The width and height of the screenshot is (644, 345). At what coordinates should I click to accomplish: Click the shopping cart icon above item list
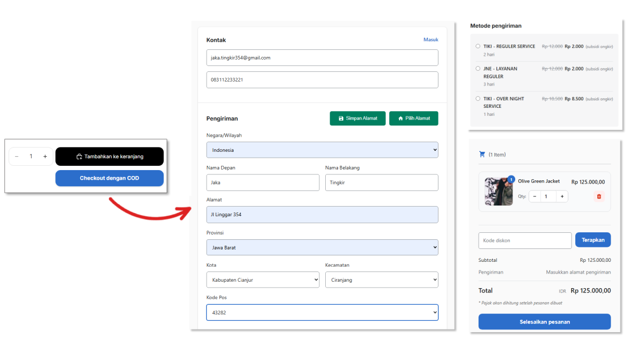point(482,155)
